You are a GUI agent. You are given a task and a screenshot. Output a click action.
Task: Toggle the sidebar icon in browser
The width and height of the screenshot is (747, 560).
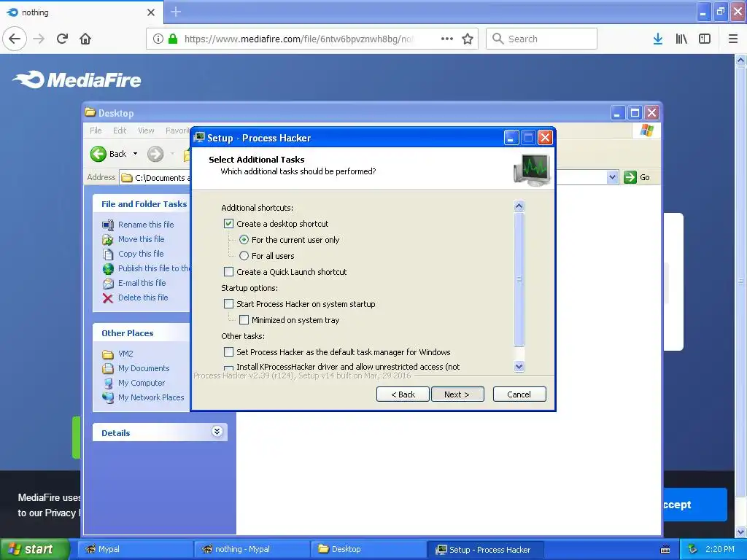[x=705, y=39]
